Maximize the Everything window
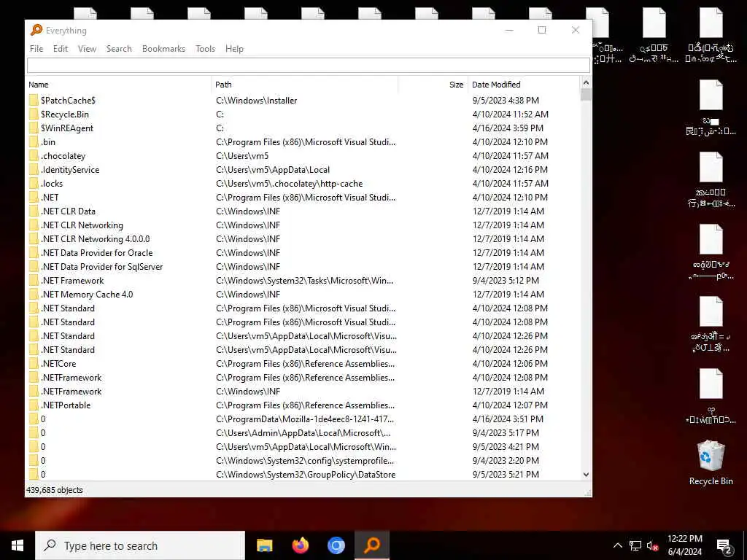747x560 pixels. point(542,30)
